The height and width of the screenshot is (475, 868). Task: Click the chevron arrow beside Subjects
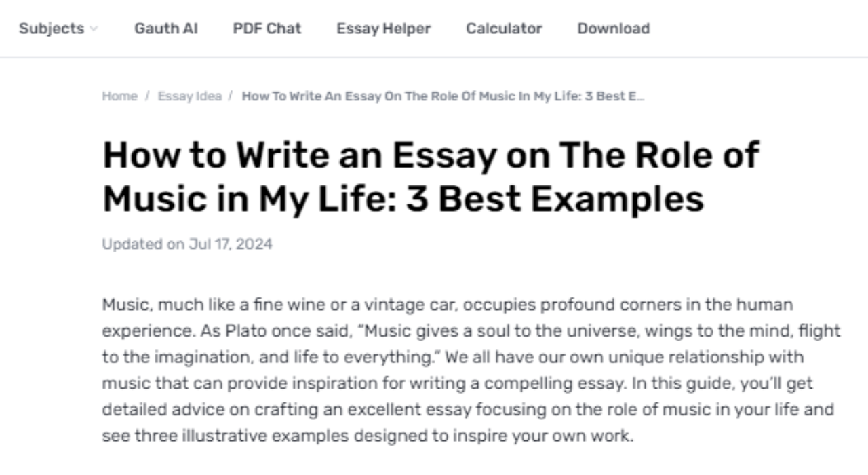[x=94, y=29]
